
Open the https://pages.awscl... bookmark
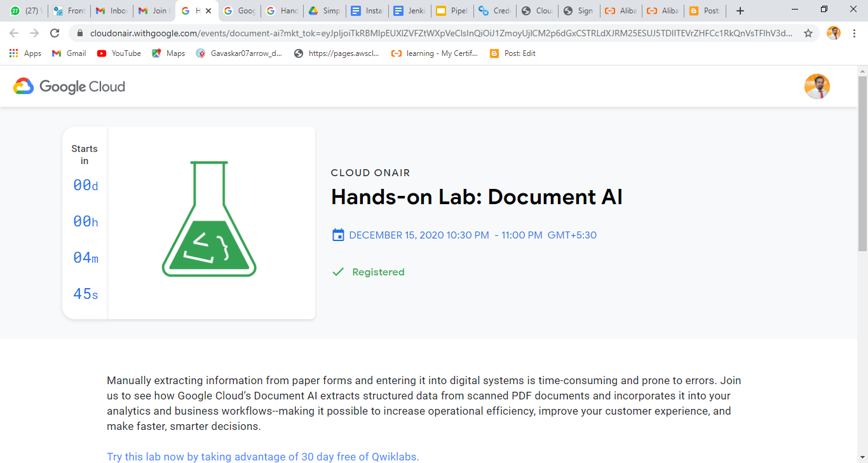tap(336, 53)
